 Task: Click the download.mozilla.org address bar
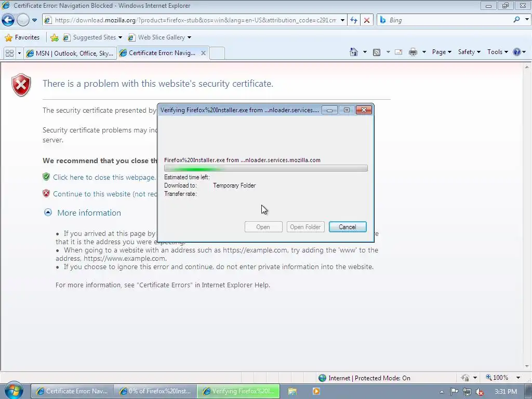coord(195,20)
